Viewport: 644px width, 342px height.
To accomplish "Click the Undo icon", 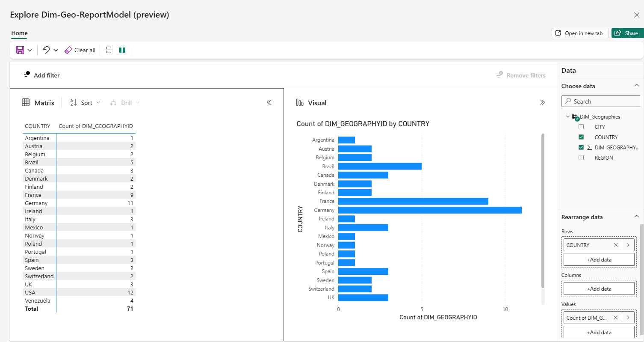I will point(45,50).
